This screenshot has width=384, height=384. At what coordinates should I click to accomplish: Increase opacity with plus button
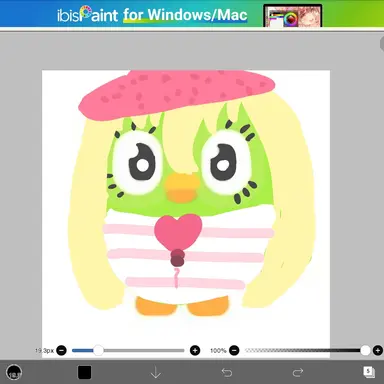click(378, 350)
